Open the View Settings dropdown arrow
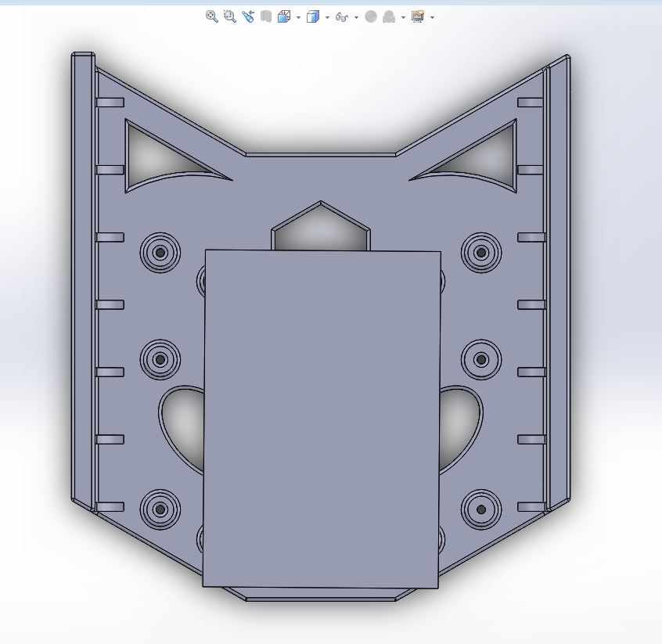The image size is (662, 644). click(x=432, y=17)
